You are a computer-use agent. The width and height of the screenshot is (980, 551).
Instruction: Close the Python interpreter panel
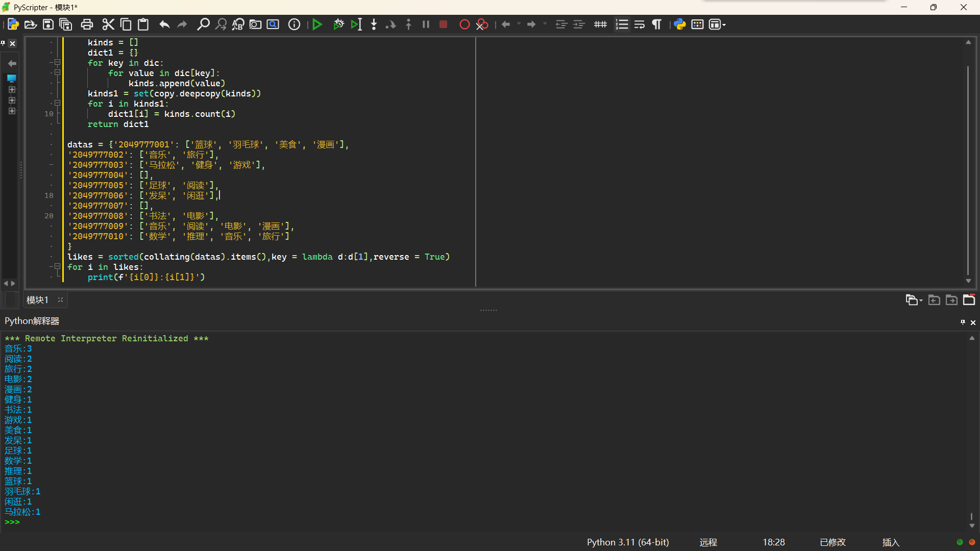click(x=973, y=322)
